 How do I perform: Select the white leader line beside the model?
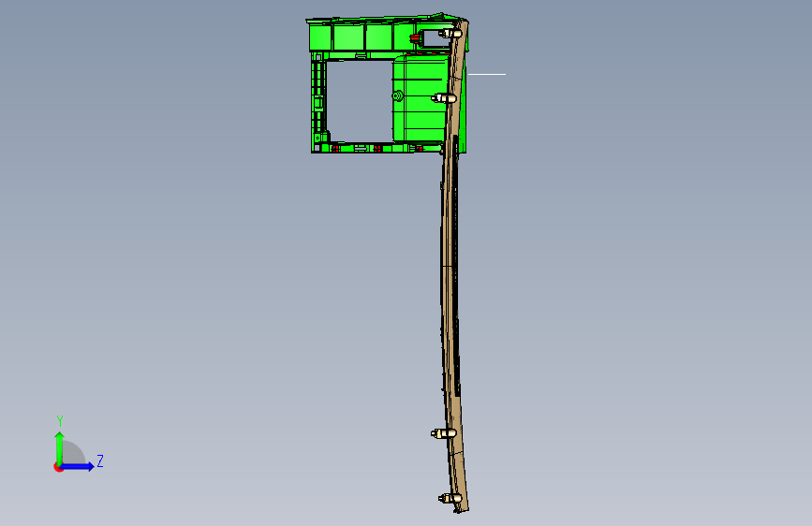pyautogui.click(x=487, y=75)
